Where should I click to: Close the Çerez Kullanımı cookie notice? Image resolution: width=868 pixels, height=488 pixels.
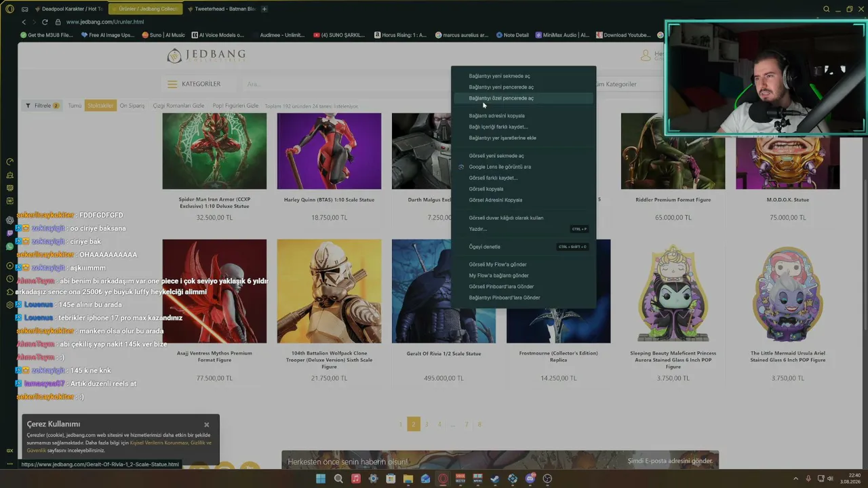pos(207,425)
